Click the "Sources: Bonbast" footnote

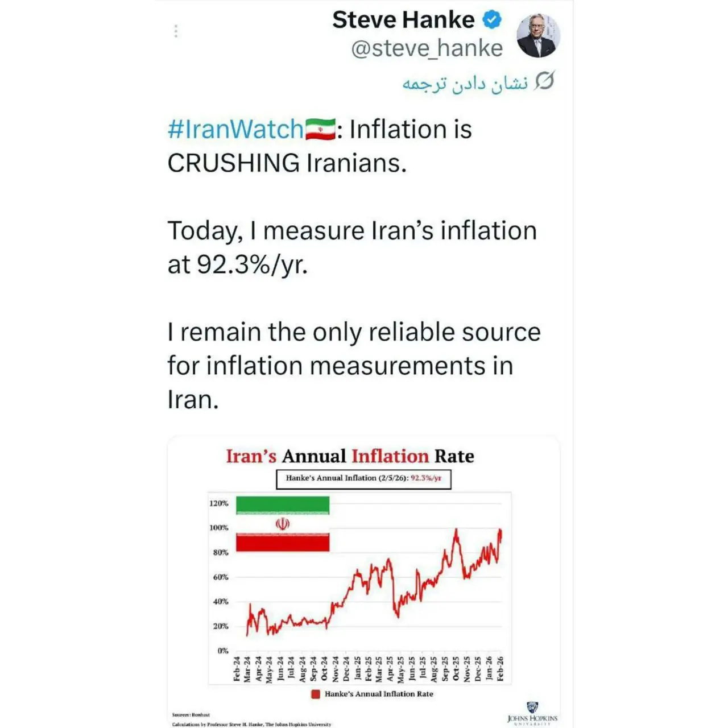click(x=191, y=714)
